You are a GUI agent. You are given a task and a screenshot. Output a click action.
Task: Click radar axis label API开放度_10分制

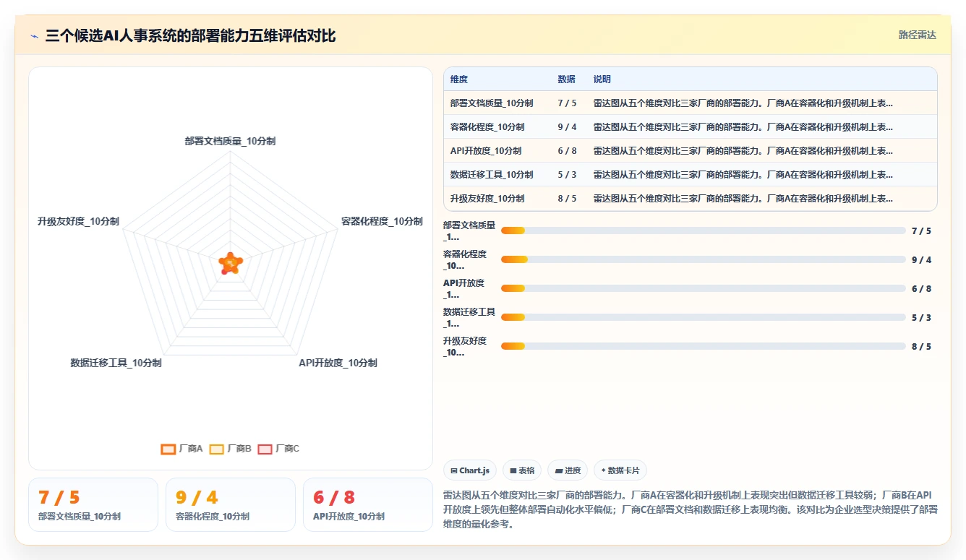(x=338, y=363)
